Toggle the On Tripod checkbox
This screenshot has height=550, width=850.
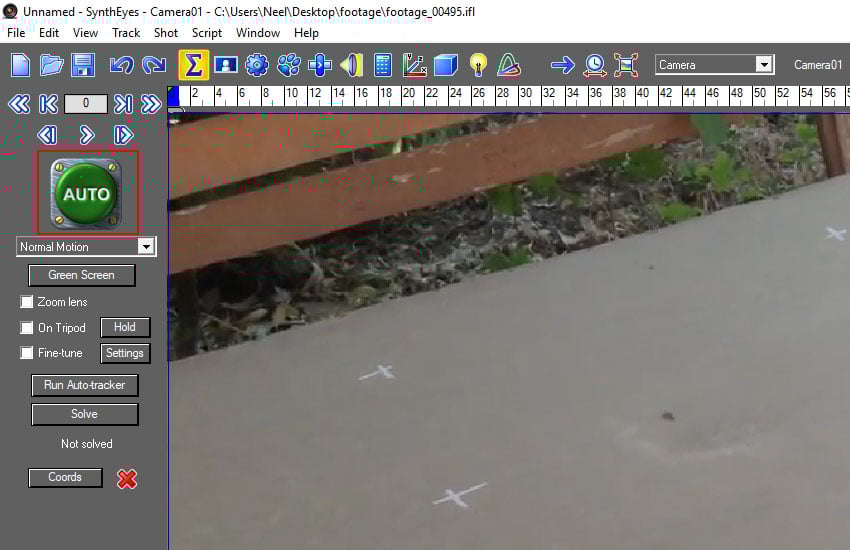28,328
